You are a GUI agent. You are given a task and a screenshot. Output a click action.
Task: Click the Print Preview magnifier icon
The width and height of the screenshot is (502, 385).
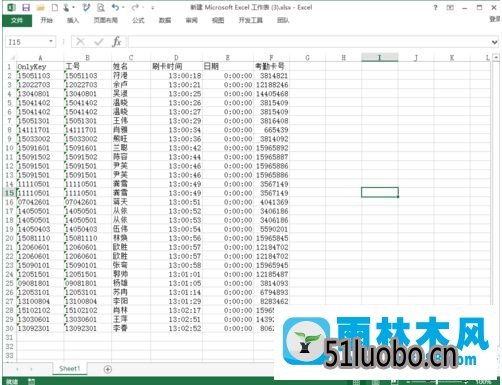tap(100, 7)
